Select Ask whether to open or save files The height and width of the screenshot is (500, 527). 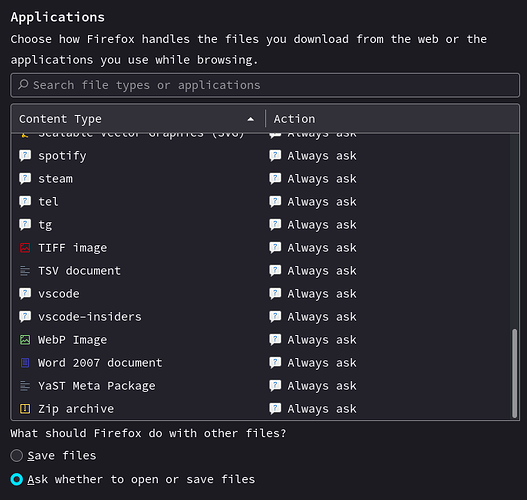click(16, 479)
